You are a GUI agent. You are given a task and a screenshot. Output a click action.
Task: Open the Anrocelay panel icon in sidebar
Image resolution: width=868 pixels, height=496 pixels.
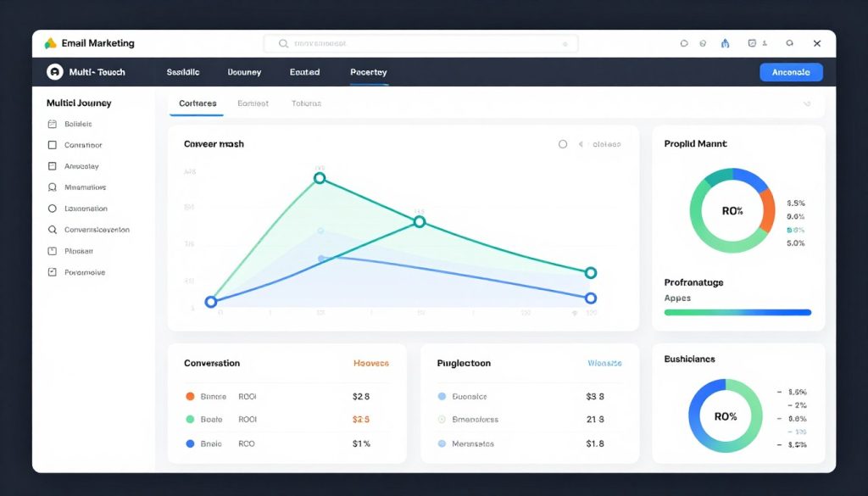(53, 166)
